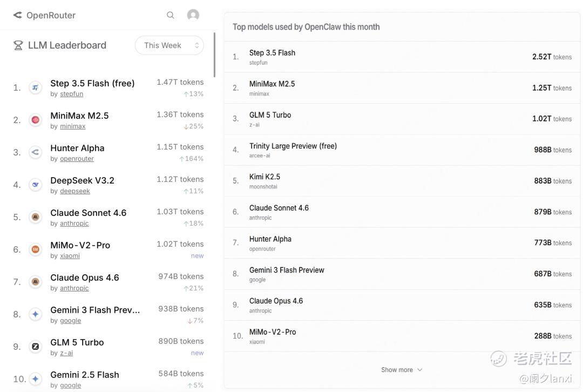
Task: Click the Step 3.5 Flash model icon
Action: (36, 87)
